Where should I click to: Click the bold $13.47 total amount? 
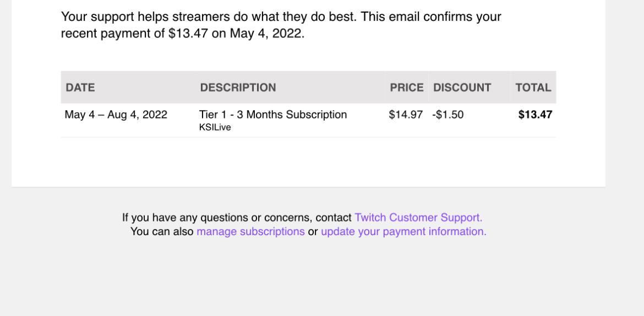(x=535, y=115)
